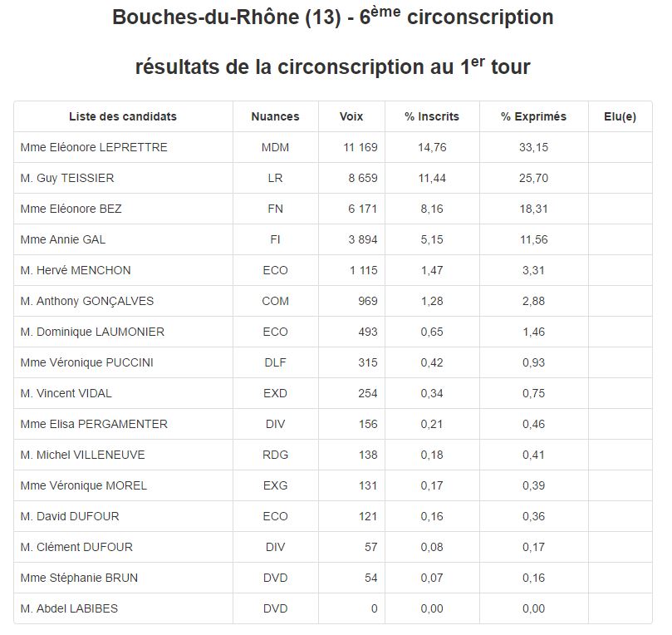
Task: Click the 'Liste des candidats' column header
Action: pyautogui.click(x=123, y=116)
